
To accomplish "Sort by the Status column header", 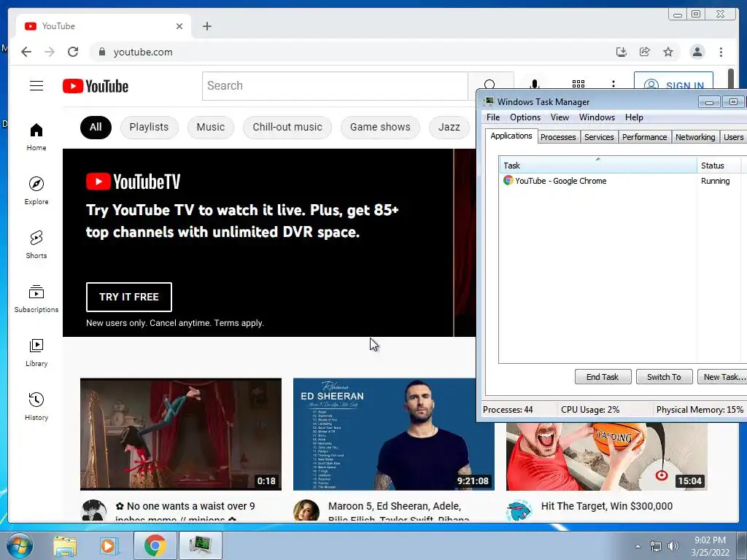I will coord(719,166).
